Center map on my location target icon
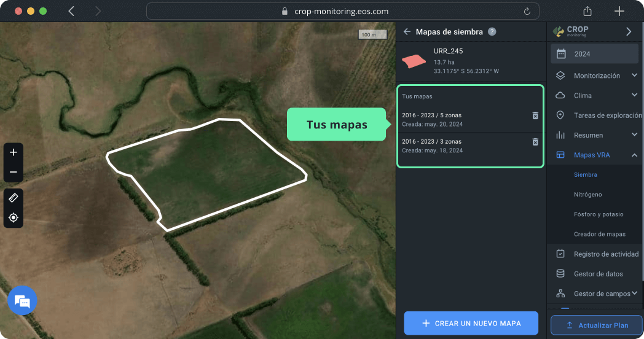This screenshot has width=644, height=339. 14,217
